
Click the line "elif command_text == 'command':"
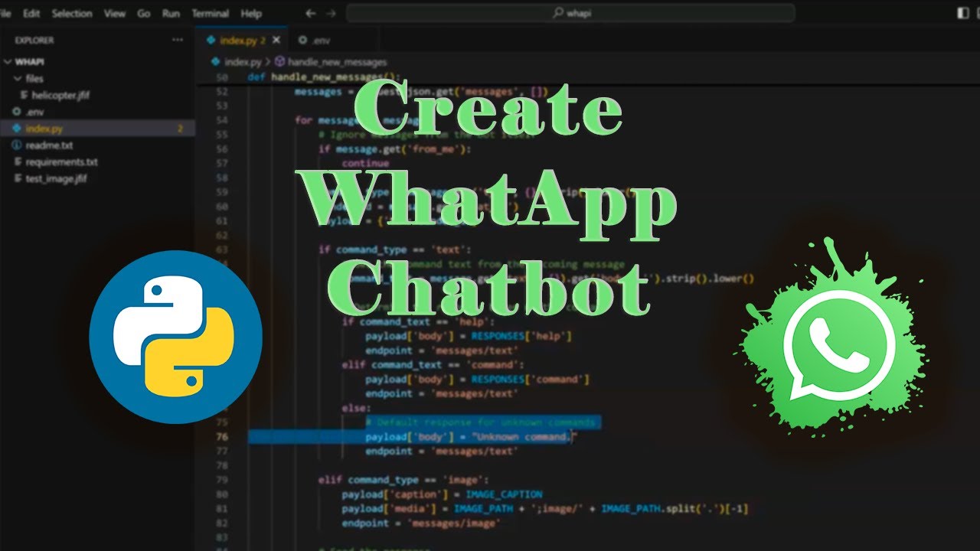[x=433, y=365]
